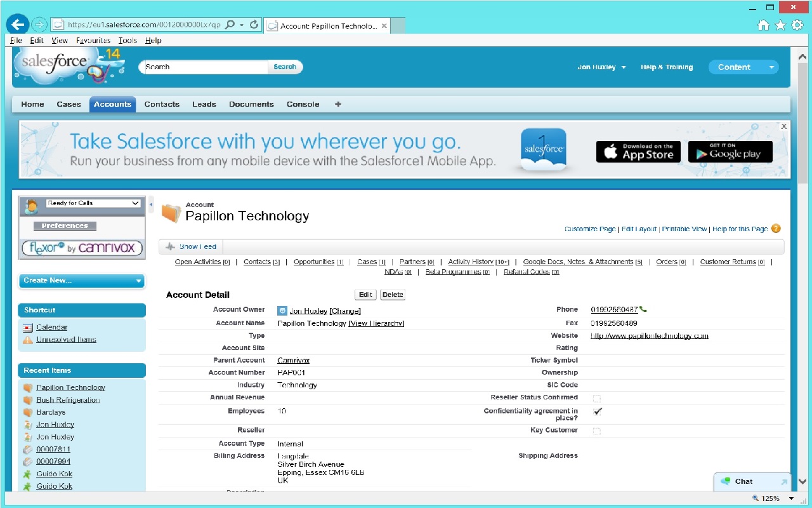Open the Opportunities [1] related list link
The width and height of the screenshot is (812, 508).
pyautogui.click(x=318, y=262)
